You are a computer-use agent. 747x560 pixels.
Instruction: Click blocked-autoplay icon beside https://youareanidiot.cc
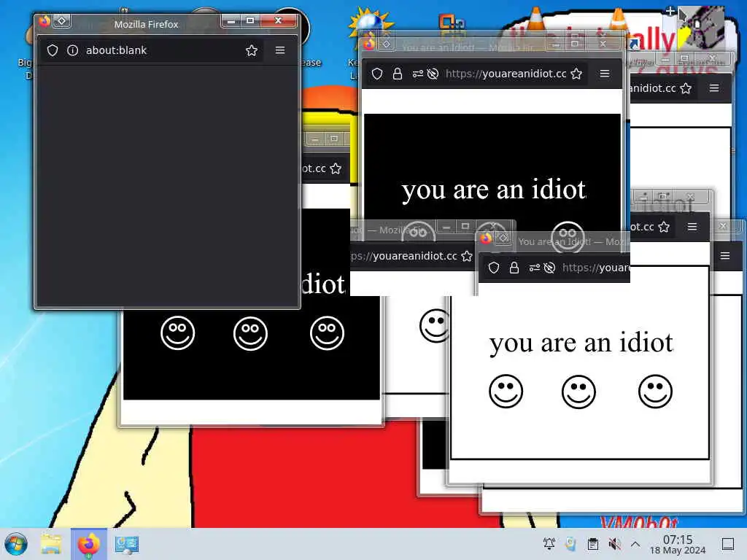tap(433, 74)
